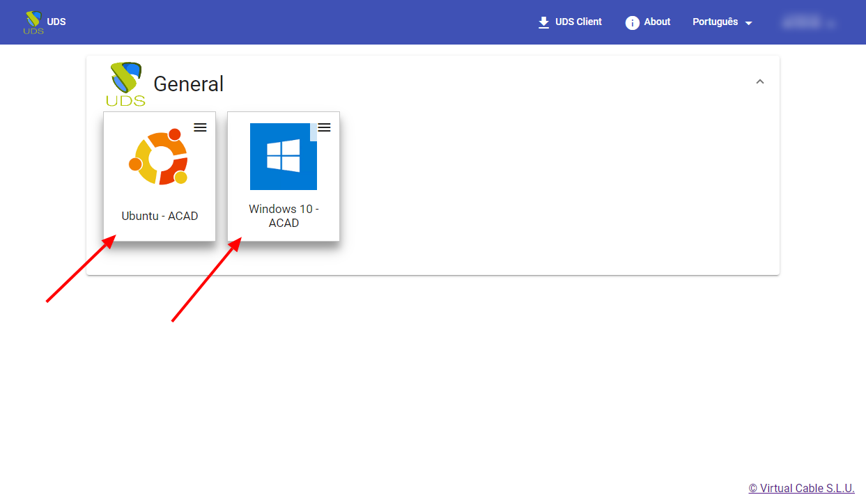
Task: Collapse the General services group
Action: point(760,81)
